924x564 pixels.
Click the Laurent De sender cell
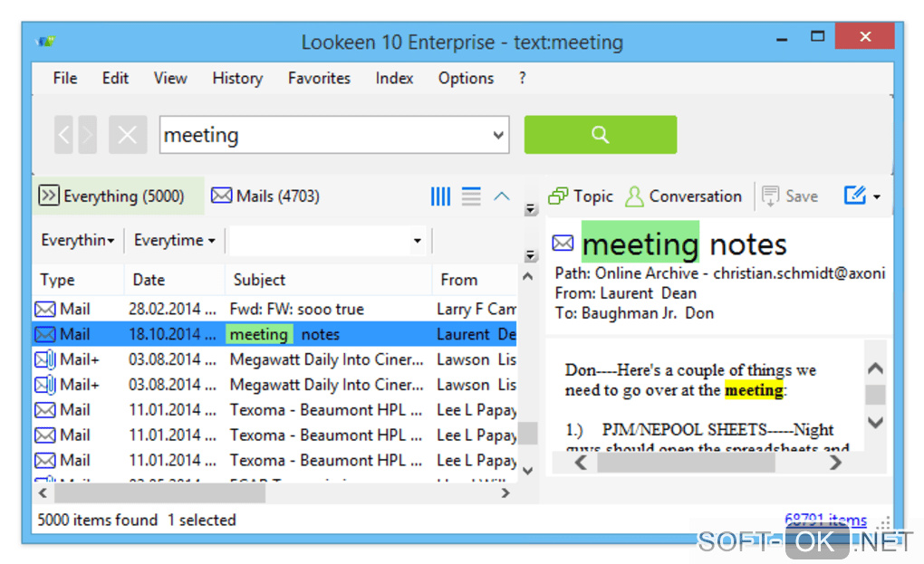pos(476,334)
